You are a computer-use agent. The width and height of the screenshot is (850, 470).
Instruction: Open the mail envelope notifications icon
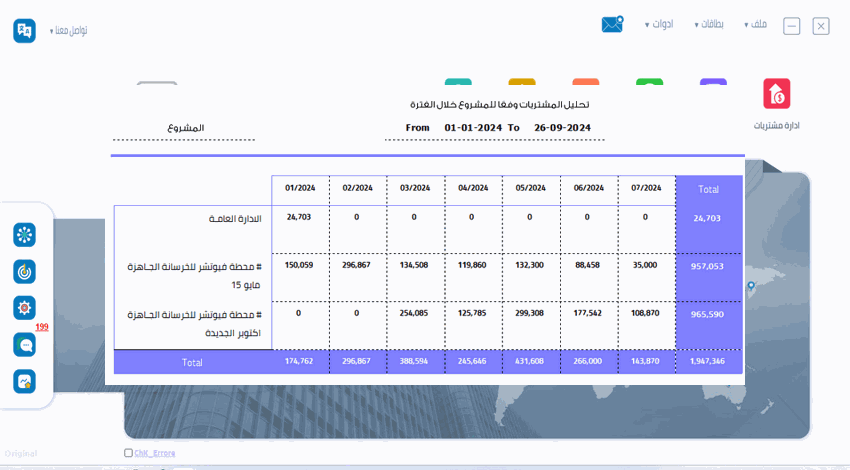(x=612, y=25)
